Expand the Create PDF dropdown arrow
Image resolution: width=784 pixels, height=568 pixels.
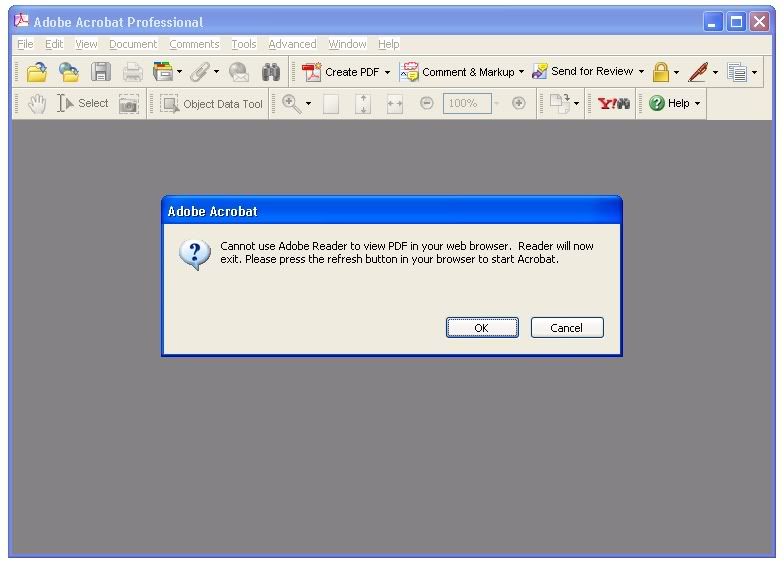(x=388, y=72)
